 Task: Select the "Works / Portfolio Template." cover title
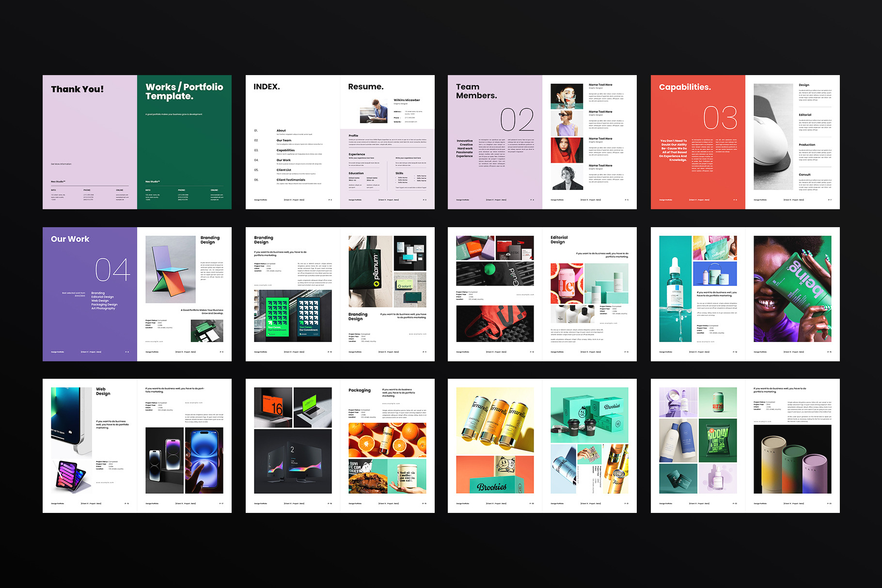click(184, 91)
